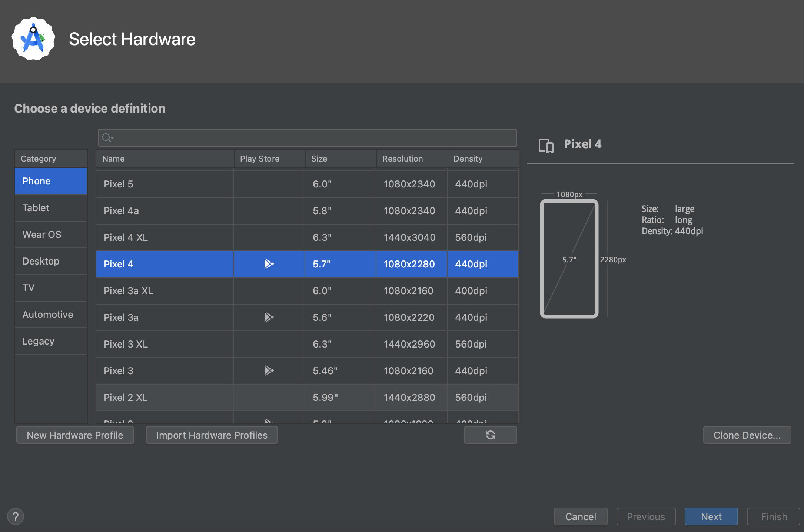Click the Android Studio logo icon
The width and height of the screenshot is (804, 532).
pyautogui.click(x=33, y=39)
